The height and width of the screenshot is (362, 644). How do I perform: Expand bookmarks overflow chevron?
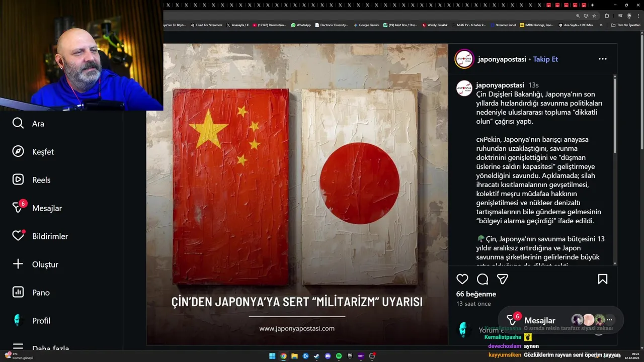coord(601,25)
